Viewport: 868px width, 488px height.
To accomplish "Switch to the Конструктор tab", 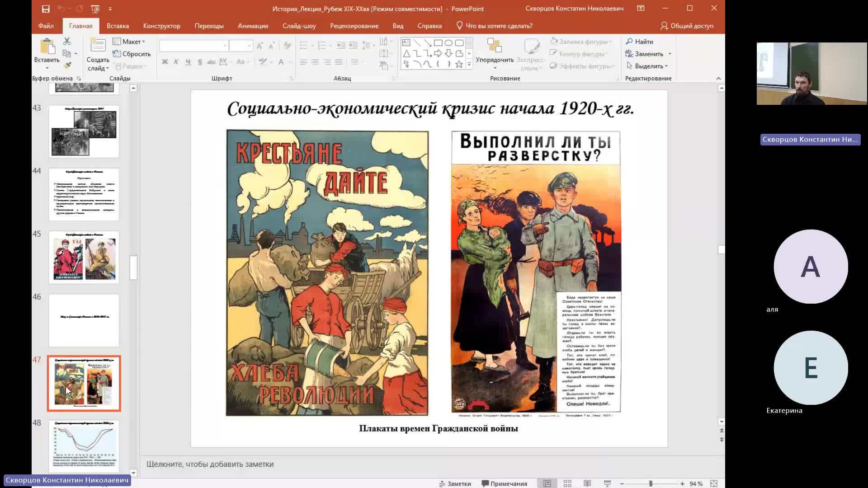I will click(x=161, y=26).
